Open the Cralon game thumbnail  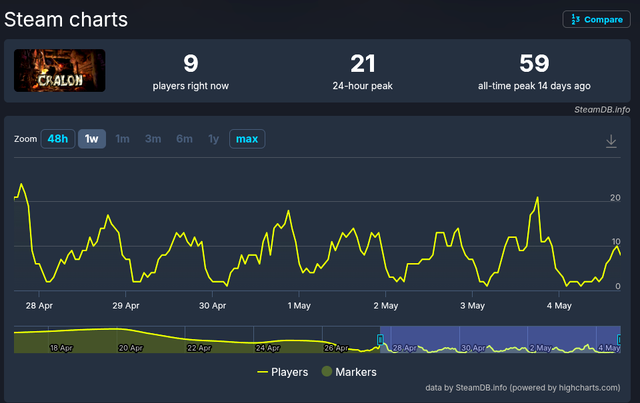60,70
